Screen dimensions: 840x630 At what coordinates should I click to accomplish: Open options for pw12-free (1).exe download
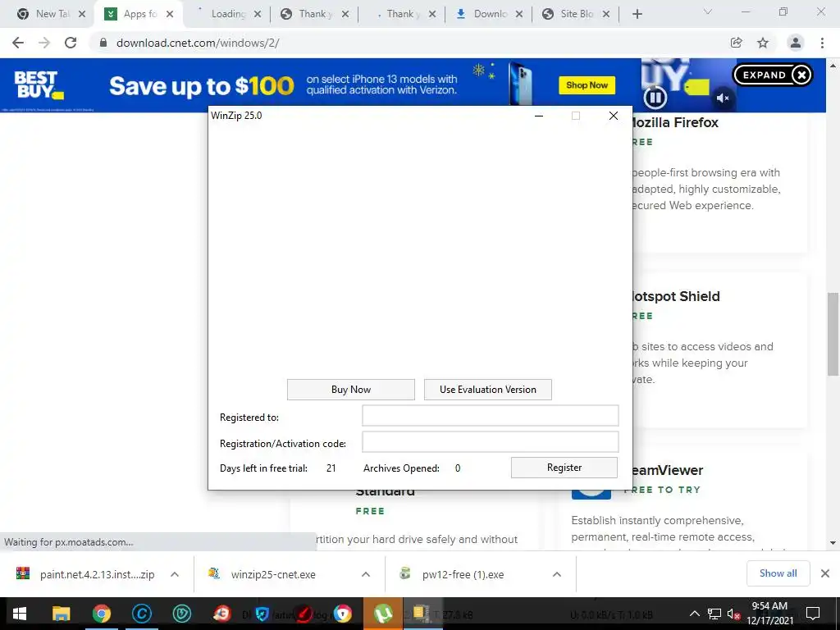point(557,574)
